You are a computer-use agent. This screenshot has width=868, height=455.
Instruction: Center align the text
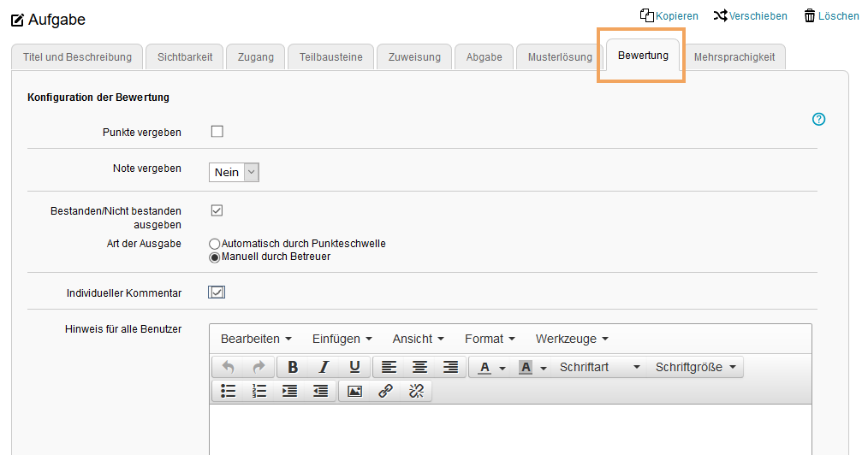click(x=419, y=367)
